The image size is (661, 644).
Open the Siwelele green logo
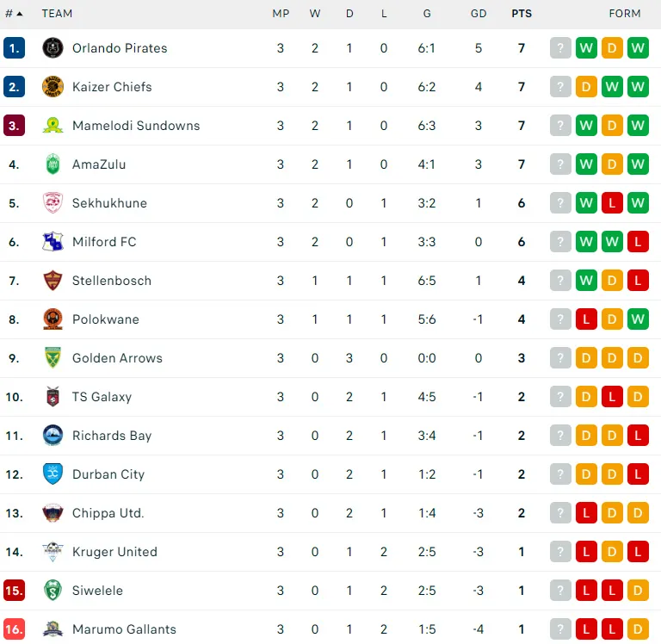coord(53,591)
